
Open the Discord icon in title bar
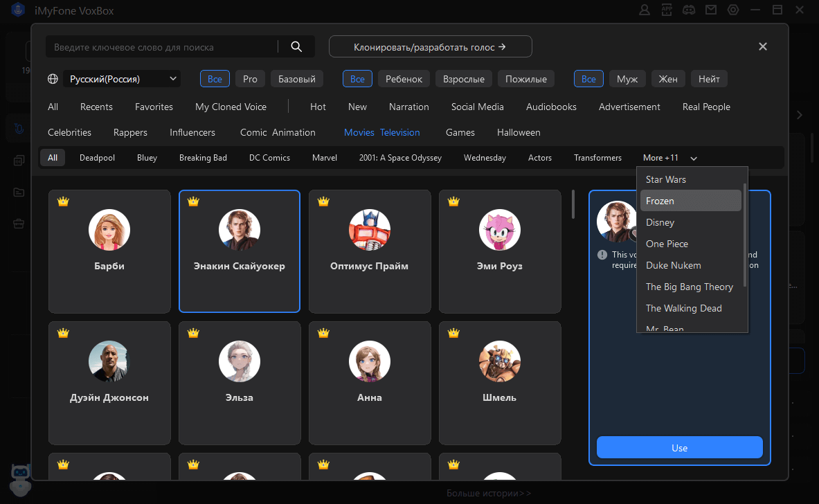689,10
